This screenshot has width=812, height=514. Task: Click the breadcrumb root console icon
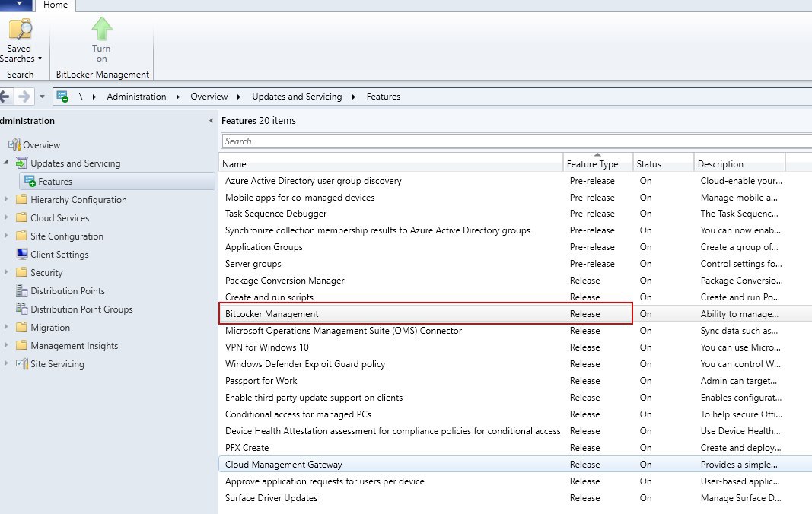tap(62, 97)
